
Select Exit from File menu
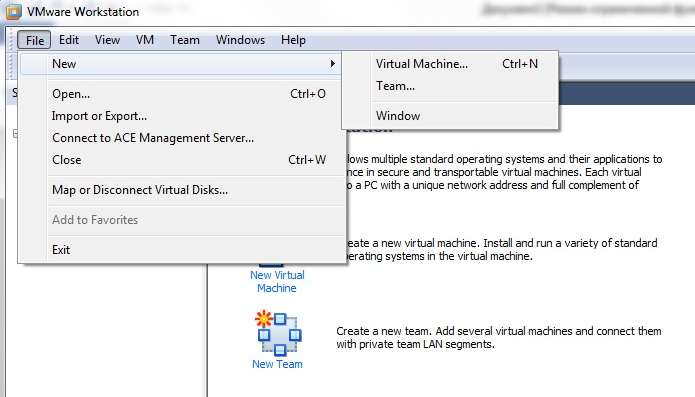[x=182, y=250]
